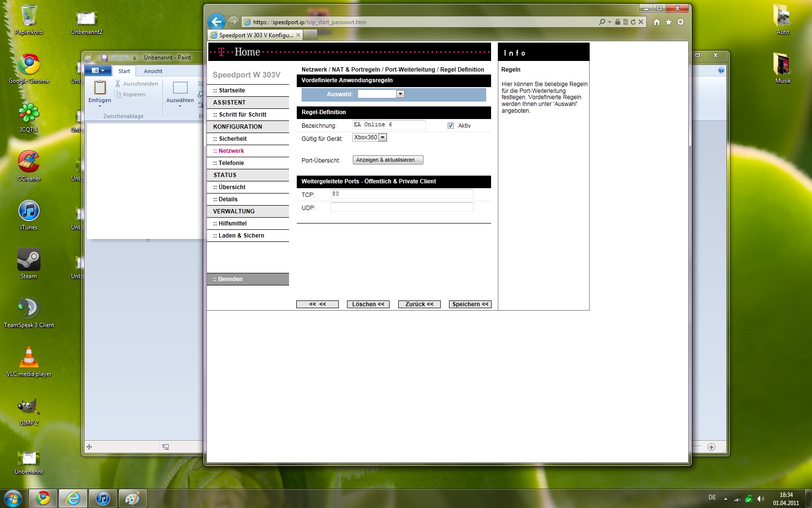Image resolution: width=812 pixels, height=508 pixels.
Task: Click the address bar search magnifier icon
Action: [602, 22]
